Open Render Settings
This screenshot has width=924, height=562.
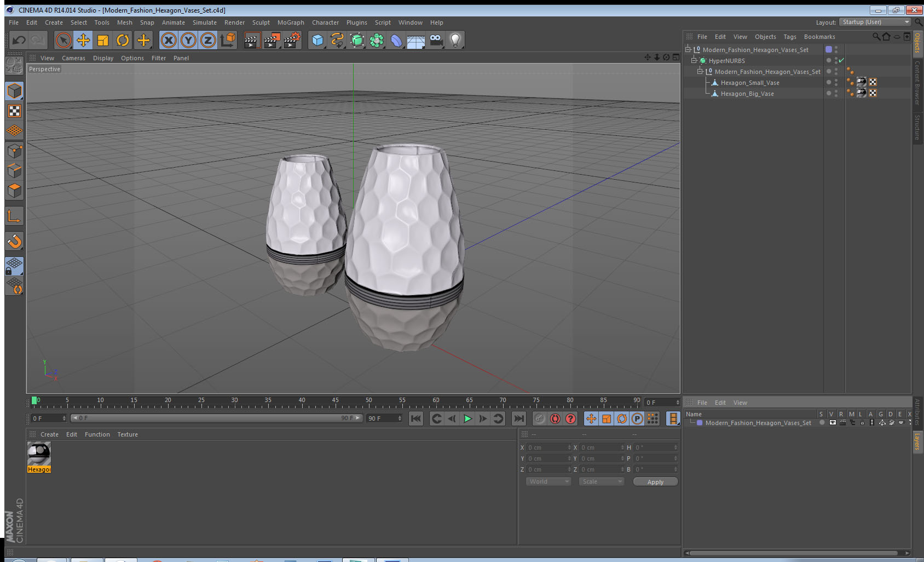click(x=292, y=40)
